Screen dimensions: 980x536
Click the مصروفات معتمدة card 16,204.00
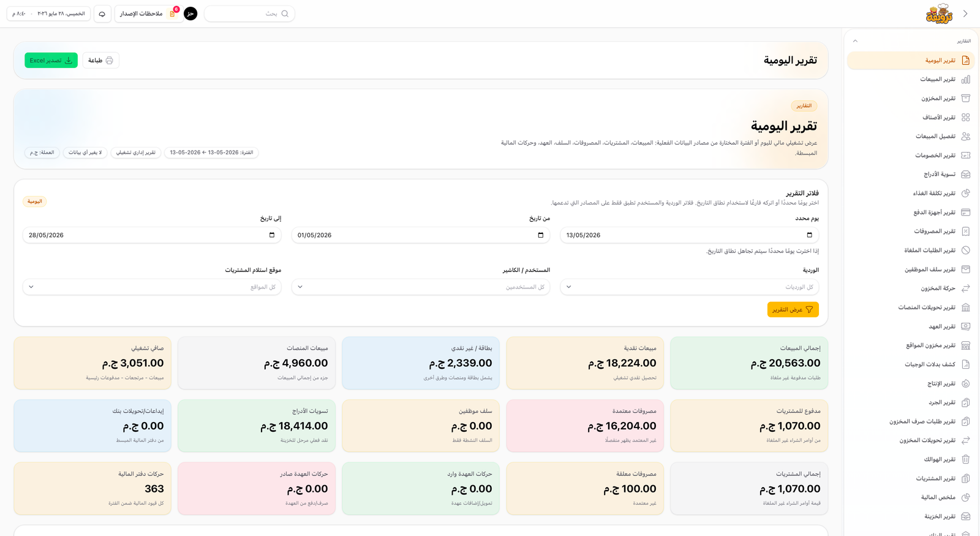(x=585, y=426)
